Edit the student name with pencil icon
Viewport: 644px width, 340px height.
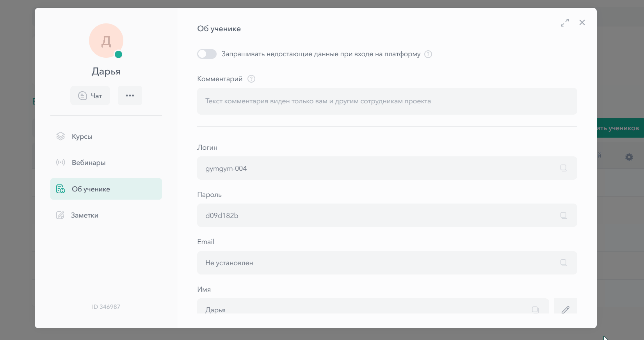[565, 310]
